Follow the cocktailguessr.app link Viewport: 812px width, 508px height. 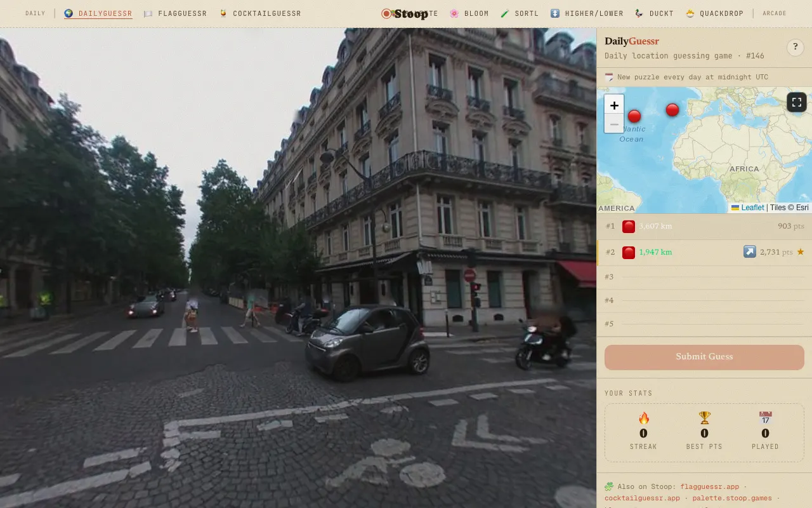[642, 498]
